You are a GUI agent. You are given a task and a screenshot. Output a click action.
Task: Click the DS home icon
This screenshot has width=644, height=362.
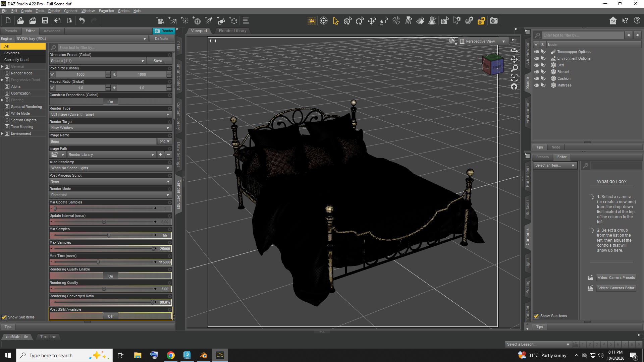[x=613, y=21]
